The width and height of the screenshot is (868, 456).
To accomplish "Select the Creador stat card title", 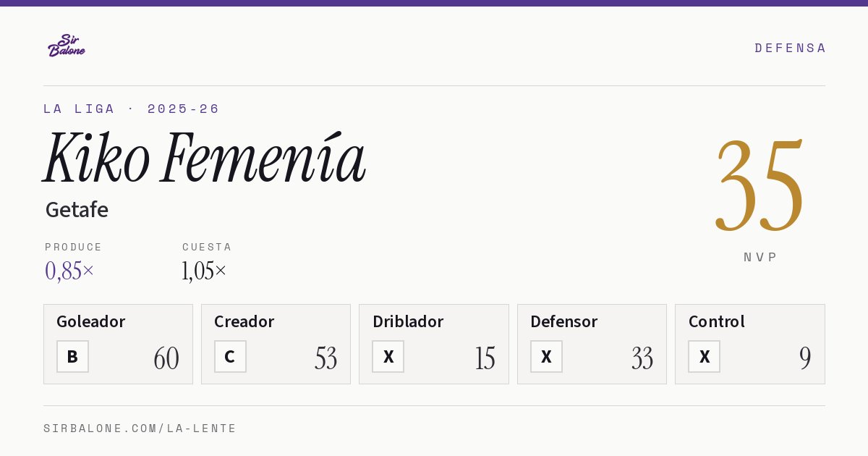I will click(x=244, y=321).
